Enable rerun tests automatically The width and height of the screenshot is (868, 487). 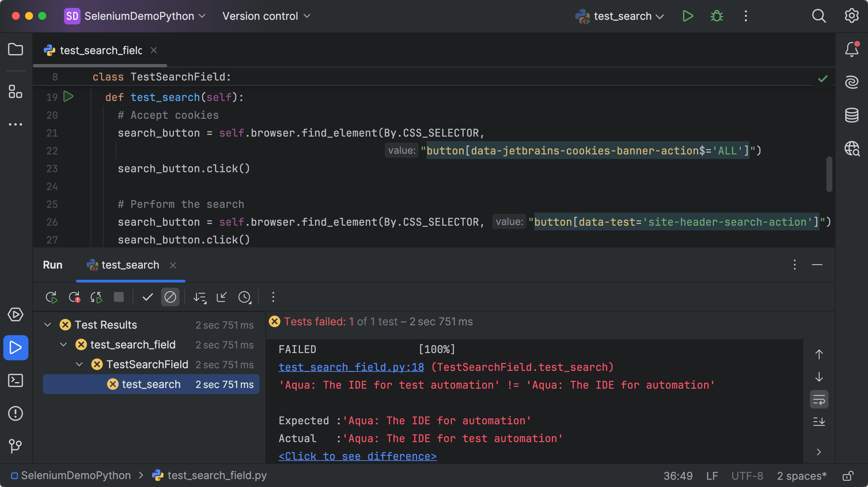pos(96,297)
